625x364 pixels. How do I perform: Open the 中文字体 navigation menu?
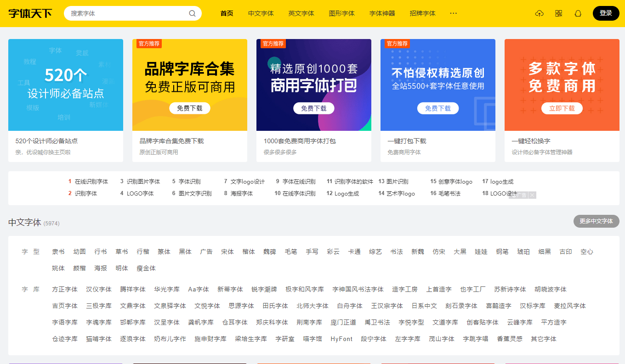click(261, 13)
